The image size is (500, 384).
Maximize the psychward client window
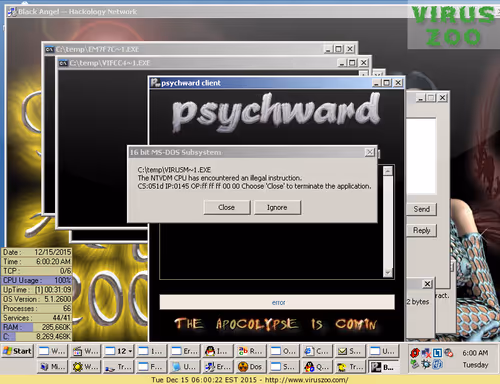click(387, 83)
